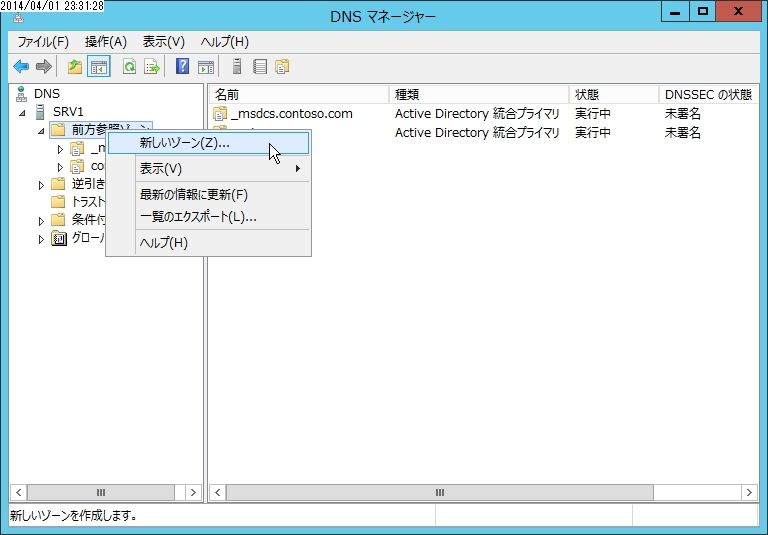The width and height of the screenshot is (768, 535).
Task: Click left scroll arrow of tree pane
Action: (19, 492)
